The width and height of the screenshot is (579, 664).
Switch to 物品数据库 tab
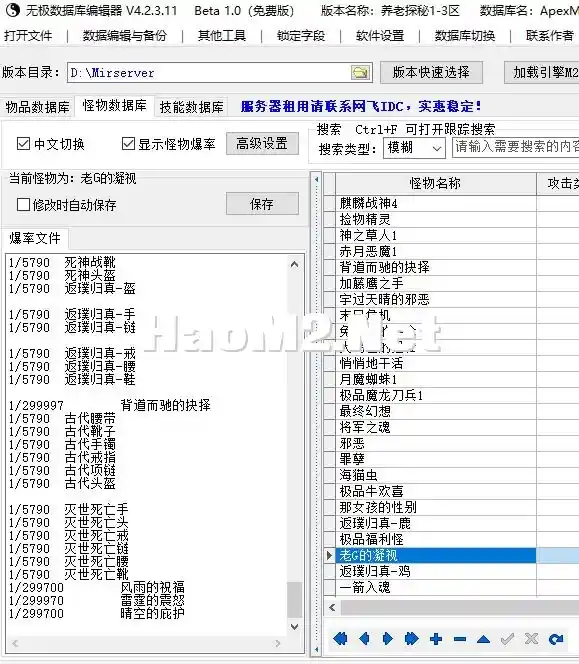pyautogui.click(x=37, y=108)
